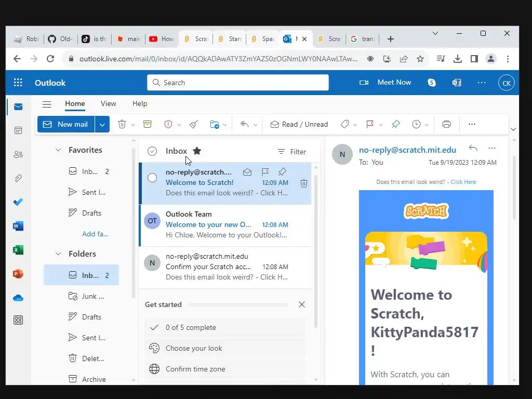Open Confirm your Scratch account email

tap(225, 267)
